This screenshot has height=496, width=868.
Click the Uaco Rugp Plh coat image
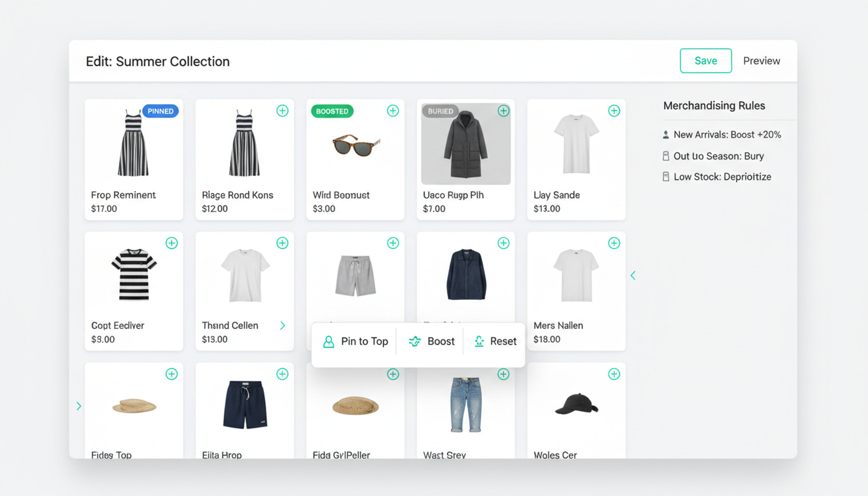click(466, 144)
